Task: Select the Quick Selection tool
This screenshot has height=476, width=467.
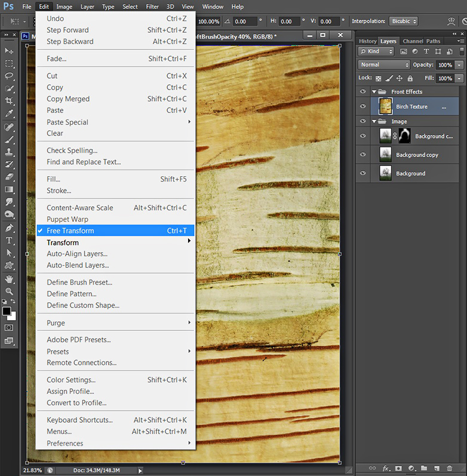Action: pos(9,88)
